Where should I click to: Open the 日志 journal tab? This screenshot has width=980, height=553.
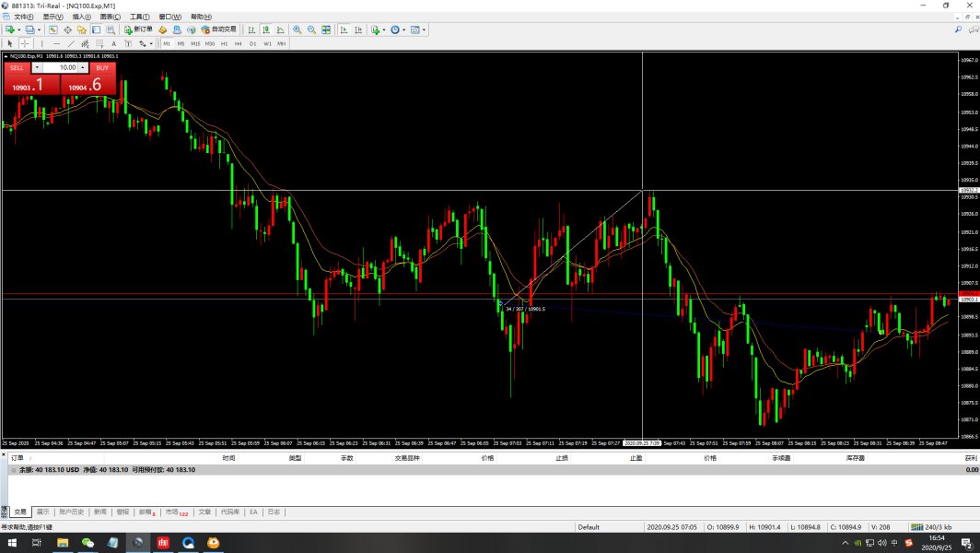click(274, 512)
